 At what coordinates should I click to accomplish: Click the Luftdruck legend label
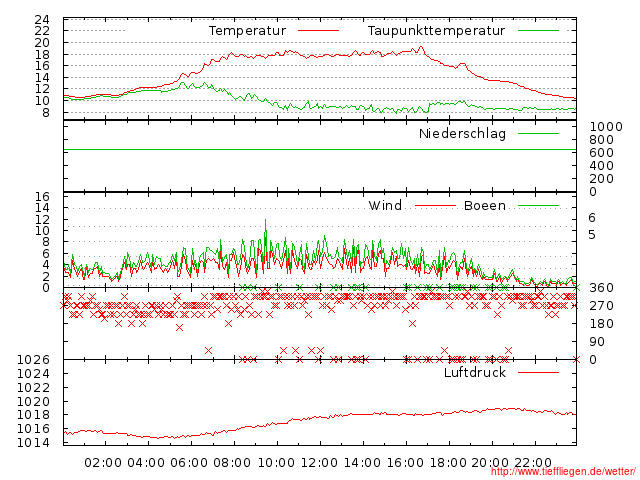475,373
